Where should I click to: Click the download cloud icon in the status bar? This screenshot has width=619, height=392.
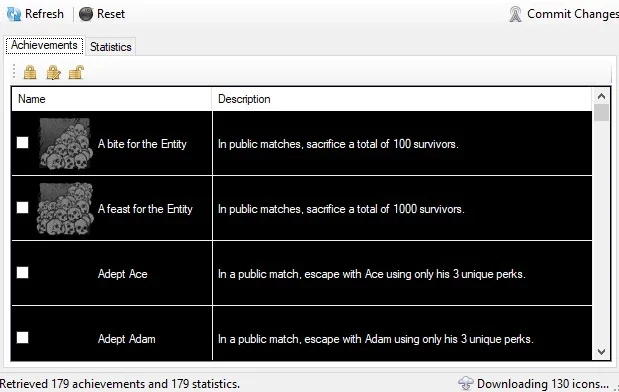pos(466,383)
